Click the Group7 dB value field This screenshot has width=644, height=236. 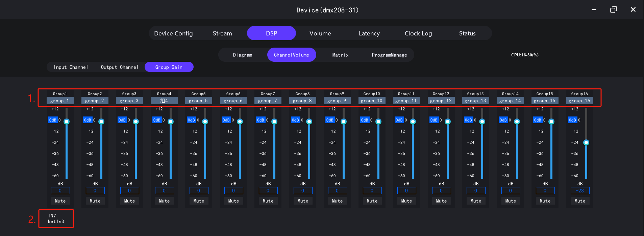268,191
